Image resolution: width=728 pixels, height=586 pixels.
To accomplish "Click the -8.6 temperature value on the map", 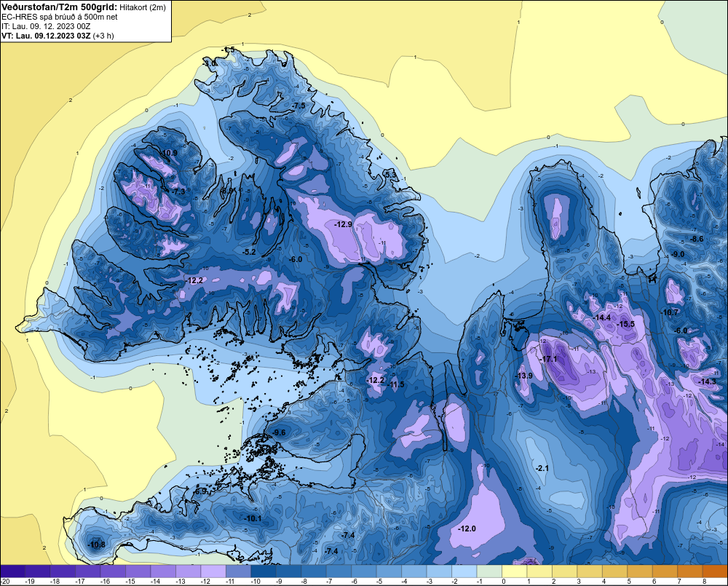I will pos(697,239).
